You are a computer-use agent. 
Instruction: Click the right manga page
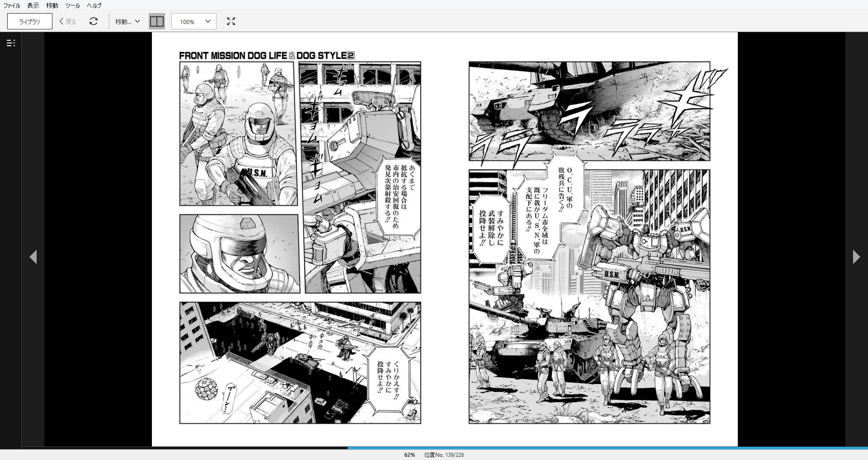coord(591,239)
